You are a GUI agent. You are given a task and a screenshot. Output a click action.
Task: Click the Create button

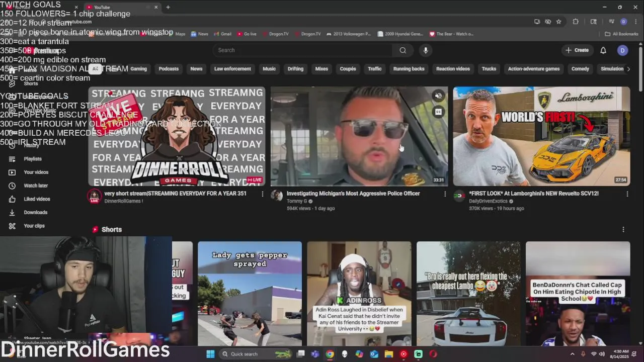577,50
